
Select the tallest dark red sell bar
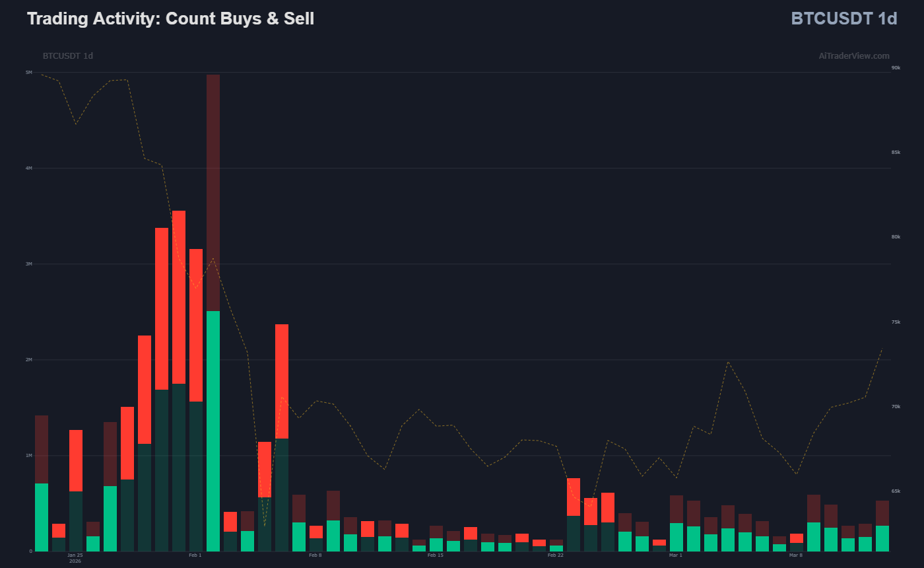tap(213, 192)
